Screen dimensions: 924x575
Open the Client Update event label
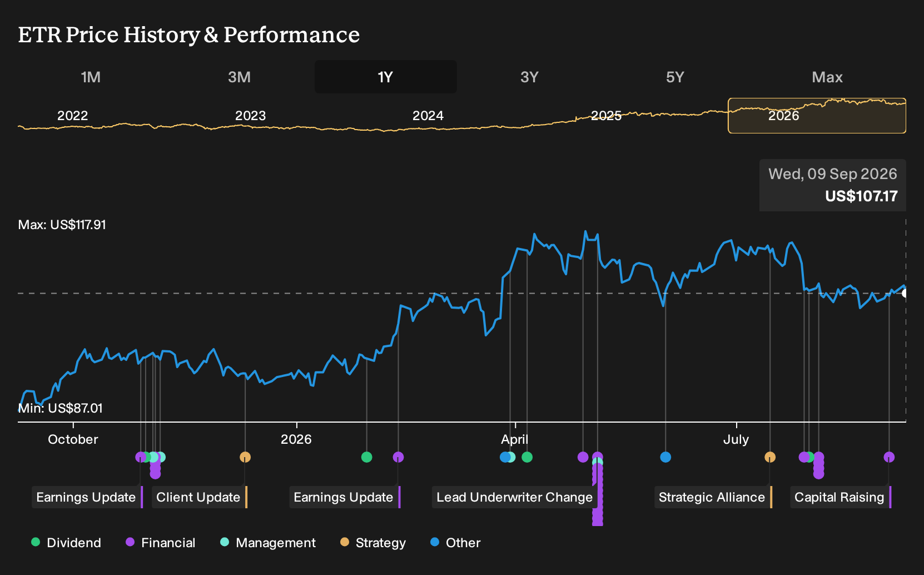point(198,497)
